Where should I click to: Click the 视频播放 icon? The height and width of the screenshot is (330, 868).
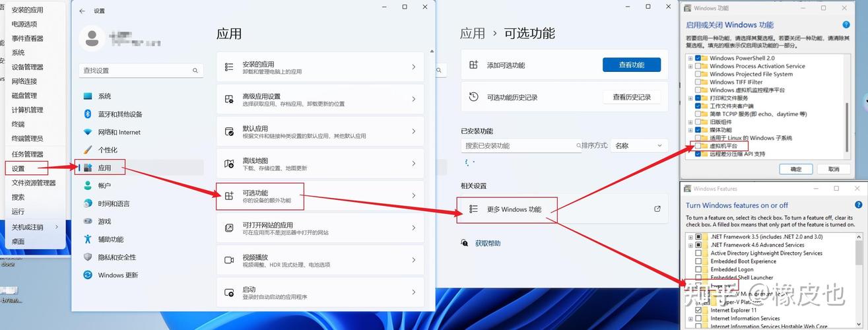229,260
